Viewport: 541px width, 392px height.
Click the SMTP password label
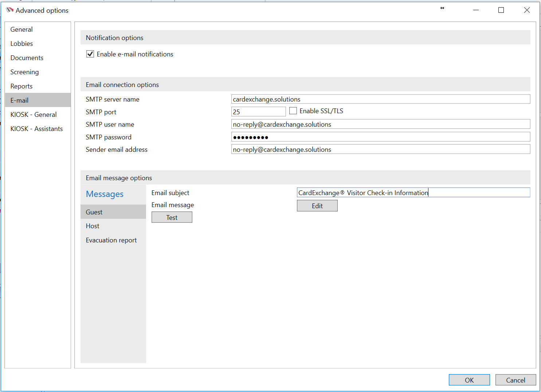[109, 137]
